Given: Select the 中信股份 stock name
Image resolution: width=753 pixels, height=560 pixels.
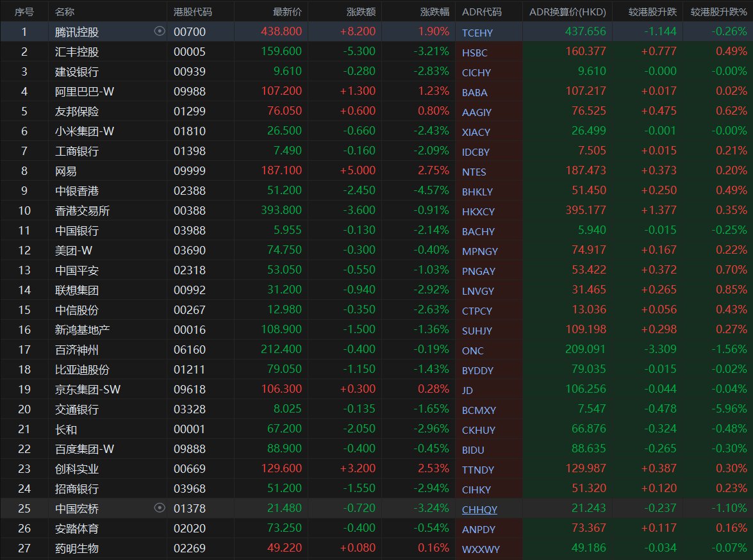Looking at the screenshot, I should coord(77,310).
